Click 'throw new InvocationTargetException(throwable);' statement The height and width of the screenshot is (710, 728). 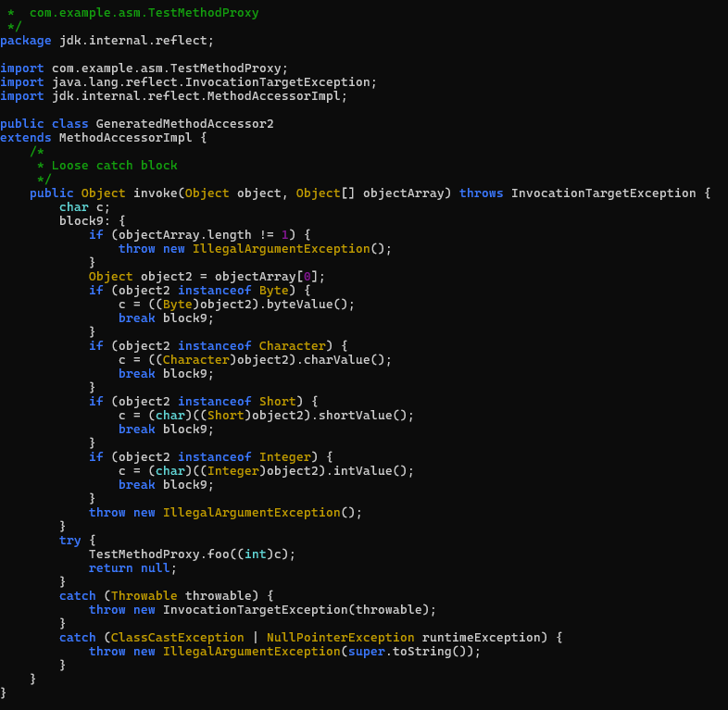click(x=262, y=610)
